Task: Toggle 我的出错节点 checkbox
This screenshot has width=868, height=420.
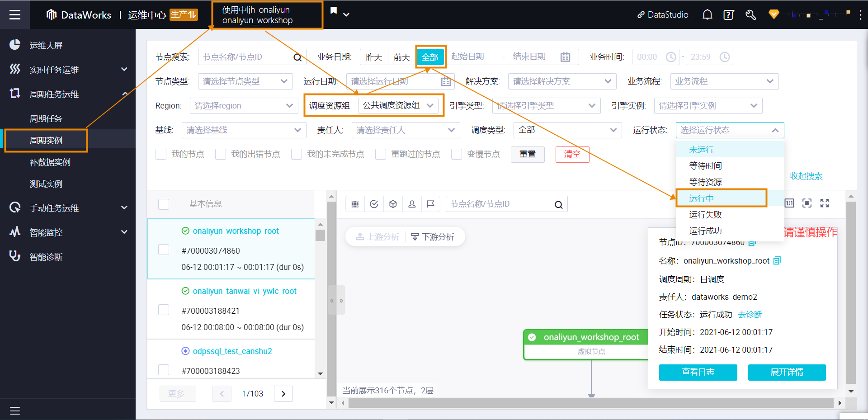Action: [x=221, y=154]
